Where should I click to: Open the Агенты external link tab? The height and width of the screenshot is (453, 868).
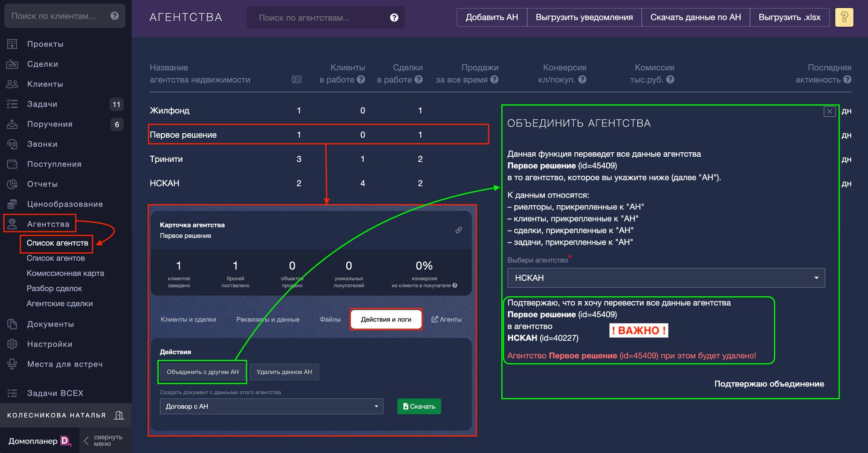click(446, 319)
